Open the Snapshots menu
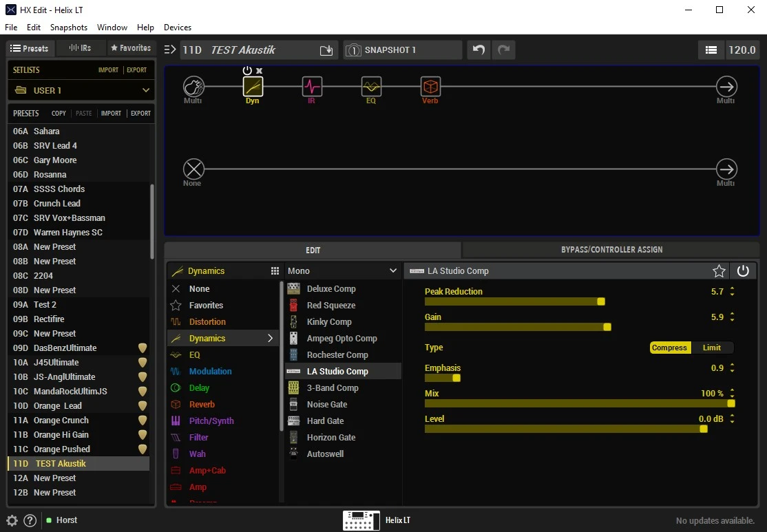The height and width of the screenshot is (532, 767). 68,28
